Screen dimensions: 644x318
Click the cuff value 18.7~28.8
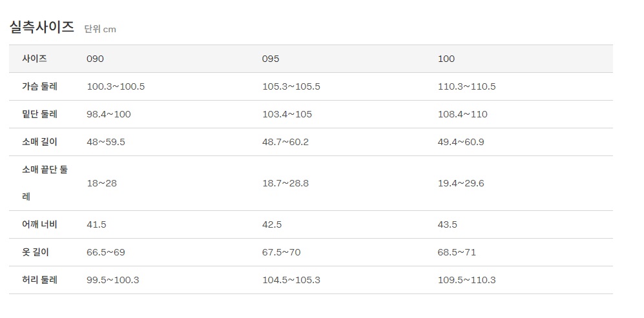point(286,183)
